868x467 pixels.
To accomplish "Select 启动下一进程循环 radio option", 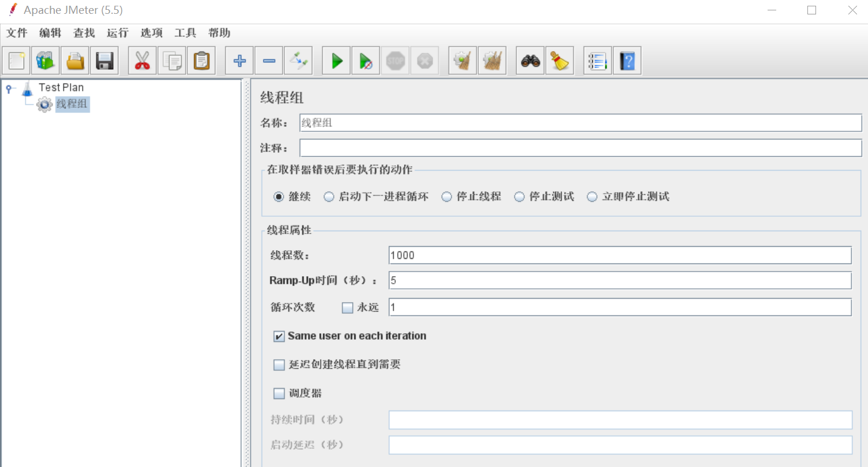I will pyautogui.click(x=329, y=197).
